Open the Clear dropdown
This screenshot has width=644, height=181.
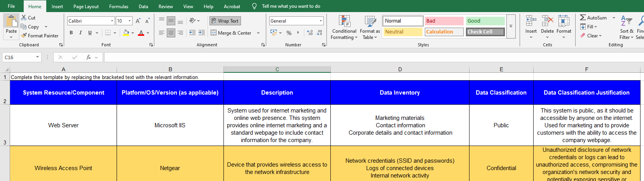591,35
